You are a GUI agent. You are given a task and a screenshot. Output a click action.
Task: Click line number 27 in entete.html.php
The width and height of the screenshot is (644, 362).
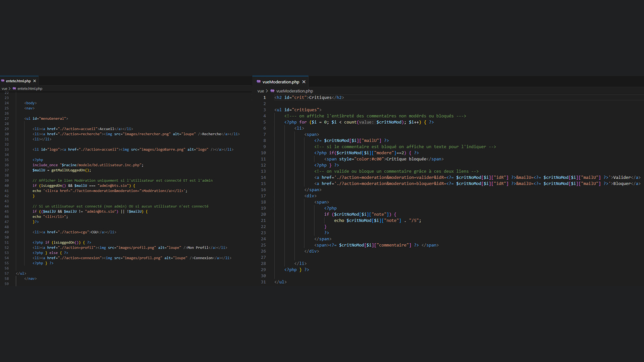pos(7,118)
